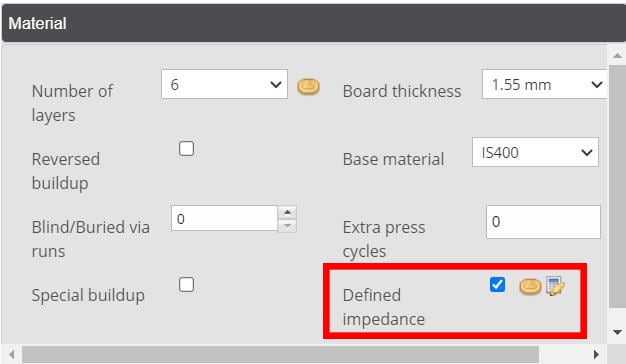Image resolution: width=626 pixels, height=364 pixels.
Task: Click the horizontal scrollbar thumb
Action: 280,354
